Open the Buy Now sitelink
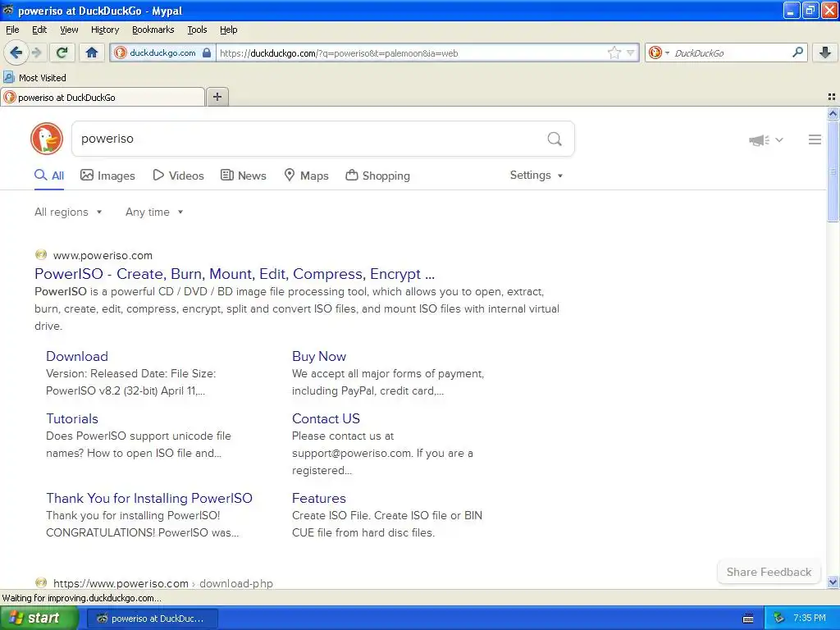The width and height of the screenshot is (840, 630). [319, 356]
